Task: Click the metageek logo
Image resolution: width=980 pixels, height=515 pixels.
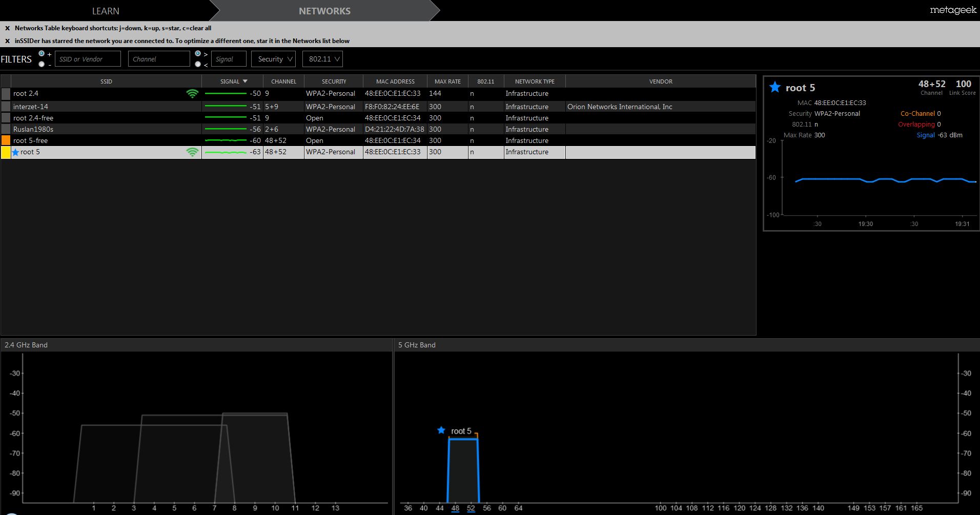Action: 952,10
